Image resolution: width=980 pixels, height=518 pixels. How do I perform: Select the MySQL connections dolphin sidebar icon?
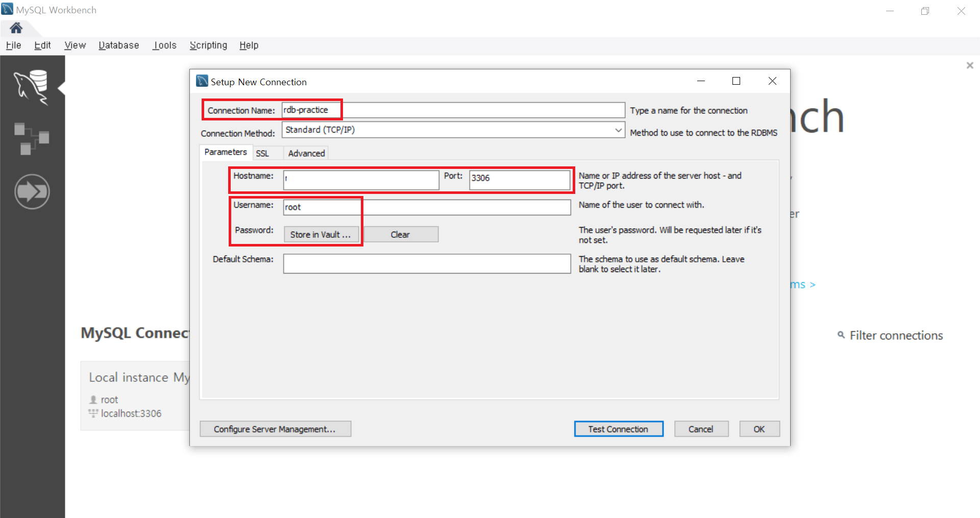tap(32, 88)
